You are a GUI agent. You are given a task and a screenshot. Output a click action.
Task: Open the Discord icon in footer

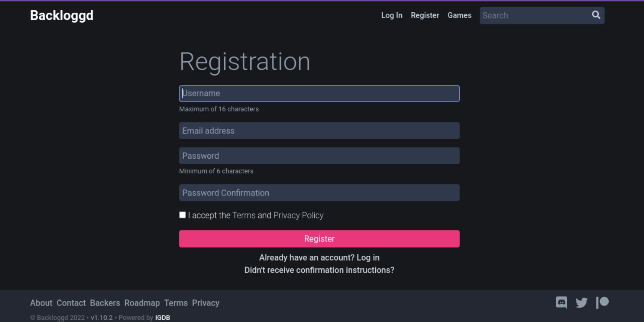pos(562,302)
